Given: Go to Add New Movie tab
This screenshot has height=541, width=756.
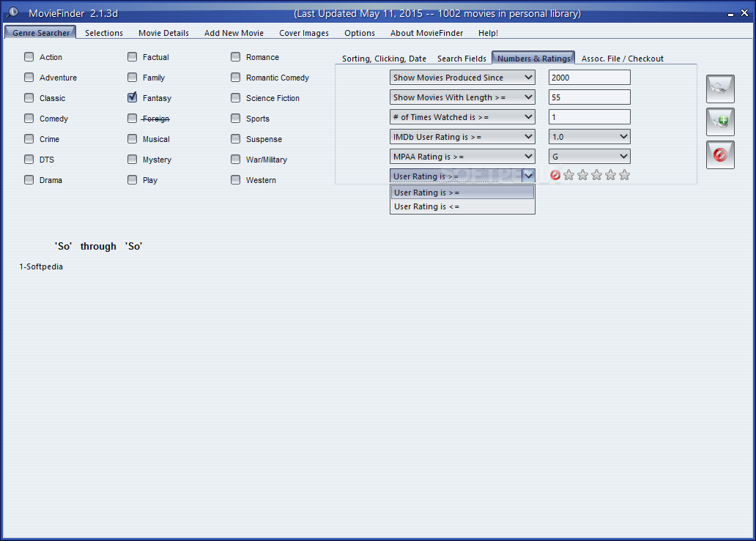Looking at the screenshot, I should (234, 33).
